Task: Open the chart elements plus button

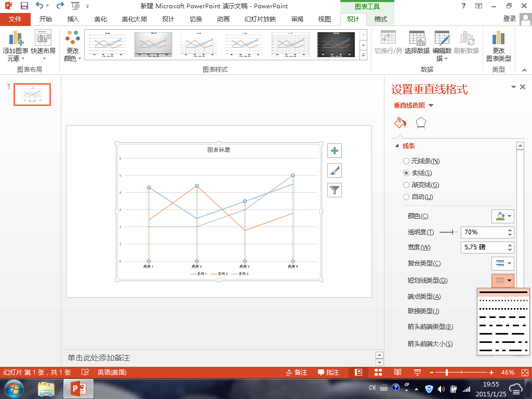Action: (x=335, y=151)
